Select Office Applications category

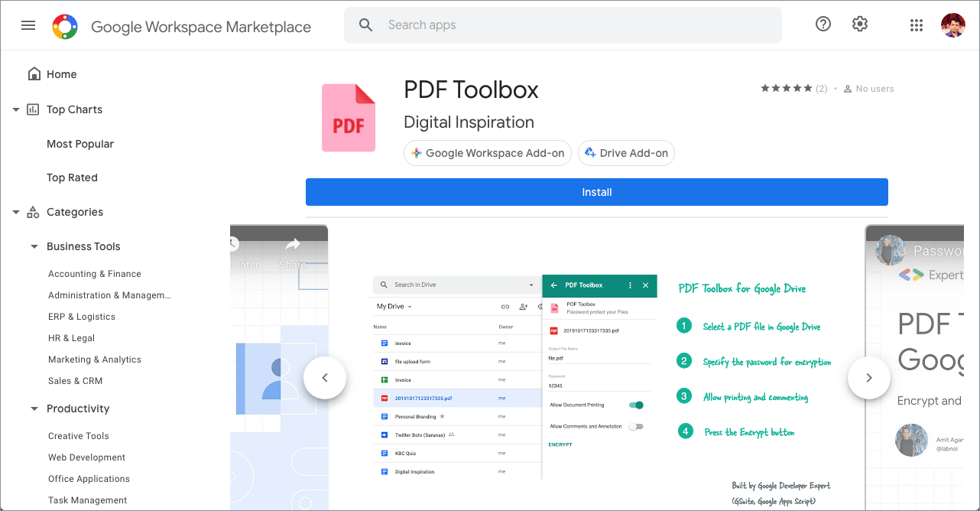89,479
